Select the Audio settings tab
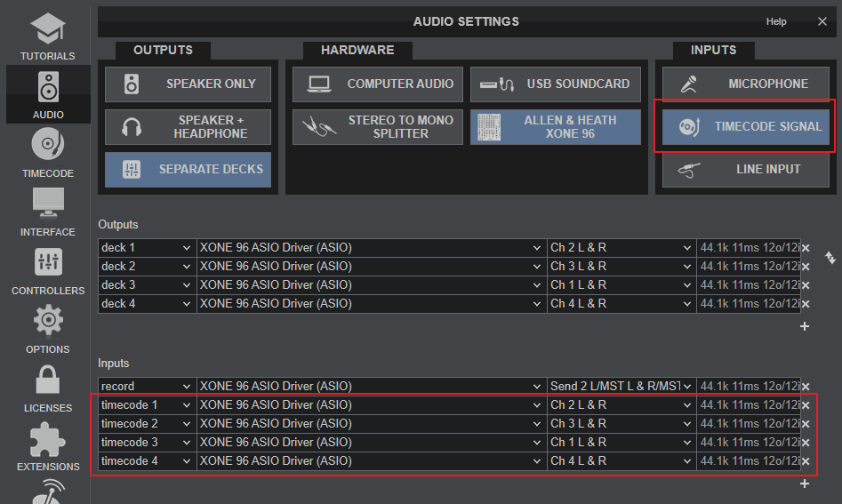The image size is (842, 504). click(x=47, y=93)
